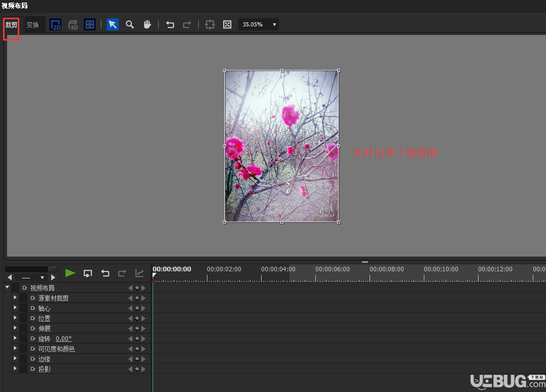
Task: Enable the 视频布局 keyframe checkbox
Action: 15,288
